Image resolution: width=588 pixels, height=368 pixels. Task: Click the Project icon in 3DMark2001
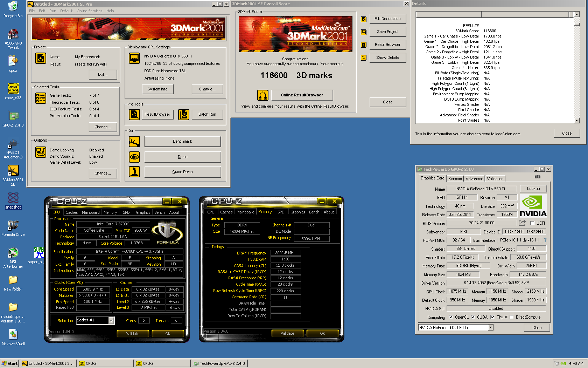coord(41,58)
